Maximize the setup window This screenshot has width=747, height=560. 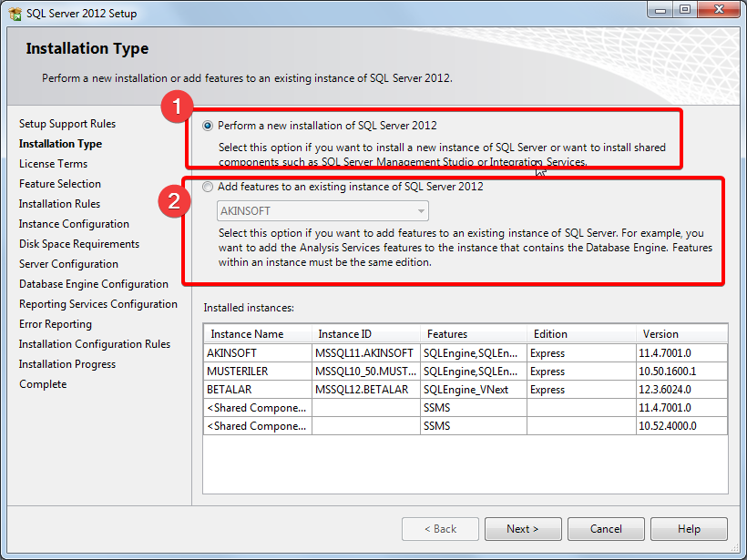point(685,10)
